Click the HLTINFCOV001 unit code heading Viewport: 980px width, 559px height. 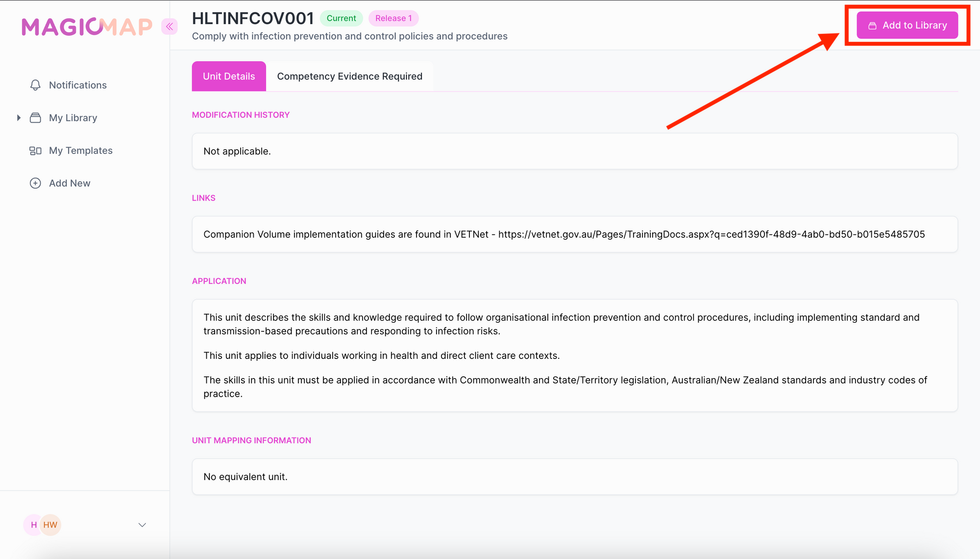click(x=253, y=19)
